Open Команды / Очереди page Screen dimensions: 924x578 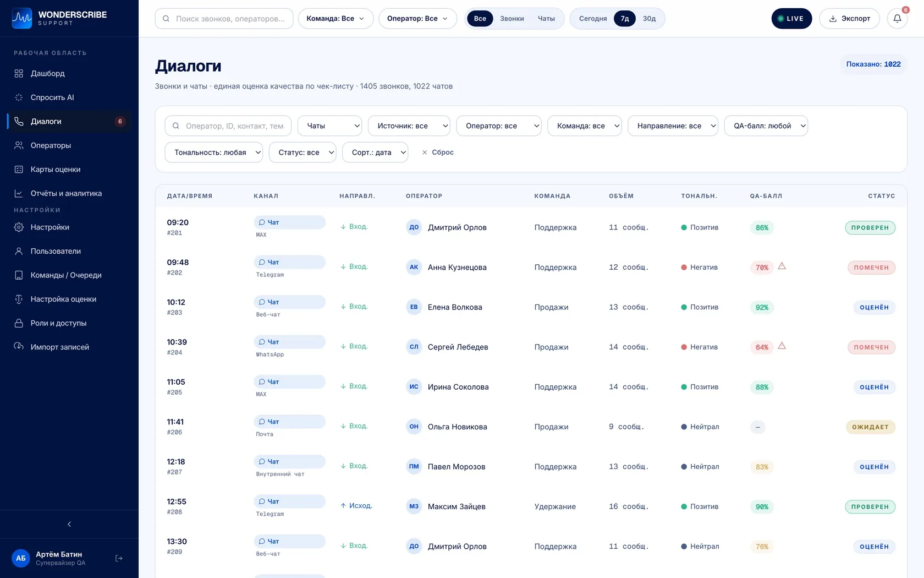(x=69, y=275)
